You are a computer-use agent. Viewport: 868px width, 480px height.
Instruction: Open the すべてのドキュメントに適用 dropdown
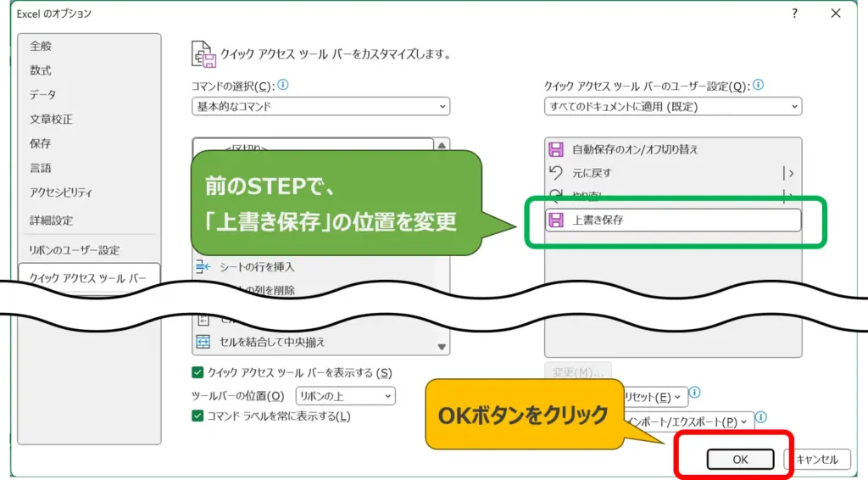pos(673,107)
